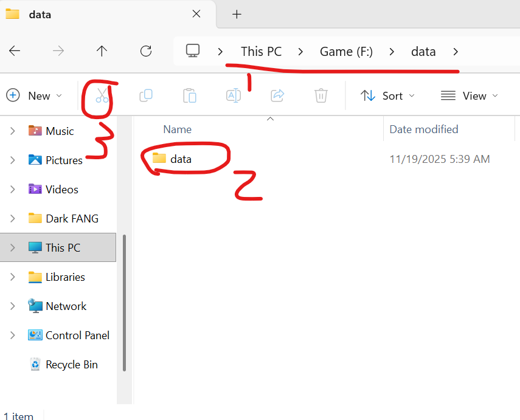Select the data tab
The image size is (520, 420).
(108, 14)
